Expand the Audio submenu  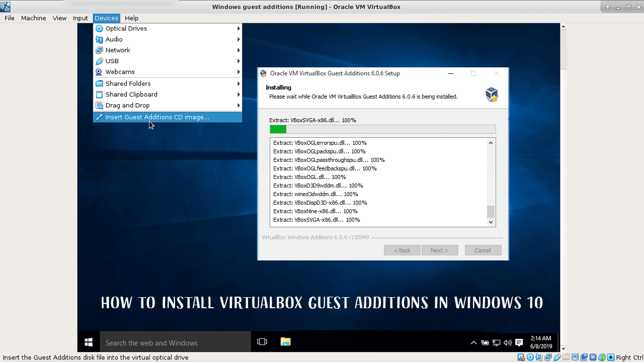coord(168,39)
